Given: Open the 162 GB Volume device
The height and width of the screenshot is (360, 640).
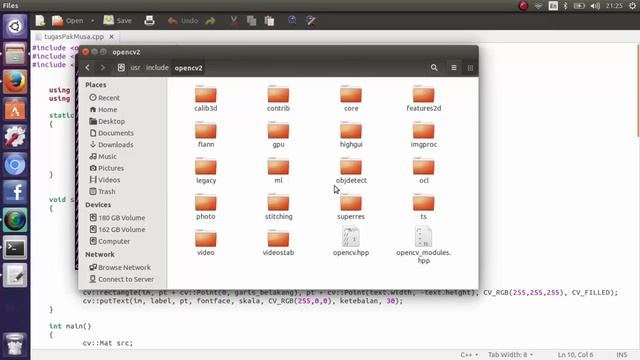Looking at the screenshot, I should (118, 229).
